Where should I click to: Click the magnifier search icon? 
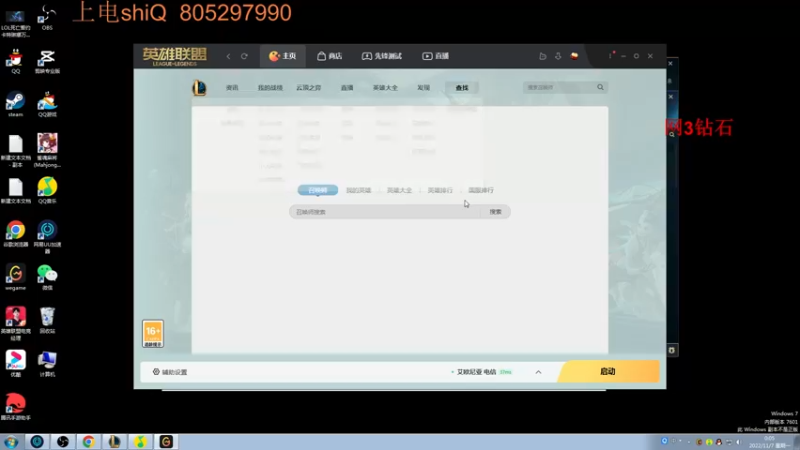pyautogui.click(x=601, y=87)
